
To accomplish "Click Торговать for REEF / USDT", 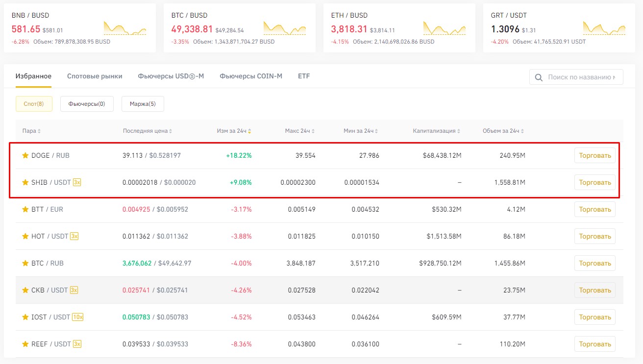I will pos(595,344).
